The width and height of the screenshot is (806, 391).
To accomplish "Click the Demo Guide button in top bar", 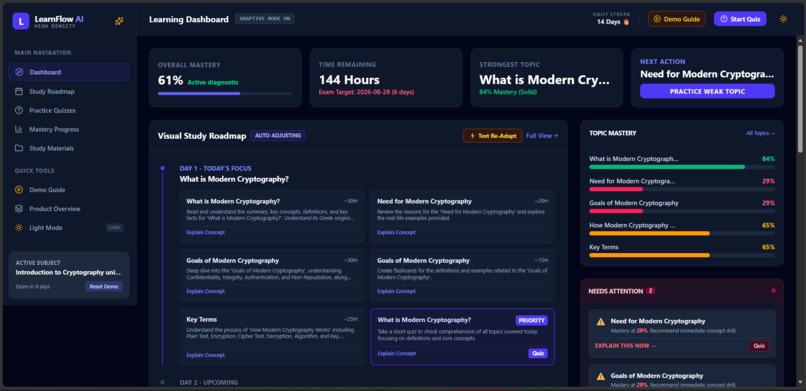I will [676, 19].
